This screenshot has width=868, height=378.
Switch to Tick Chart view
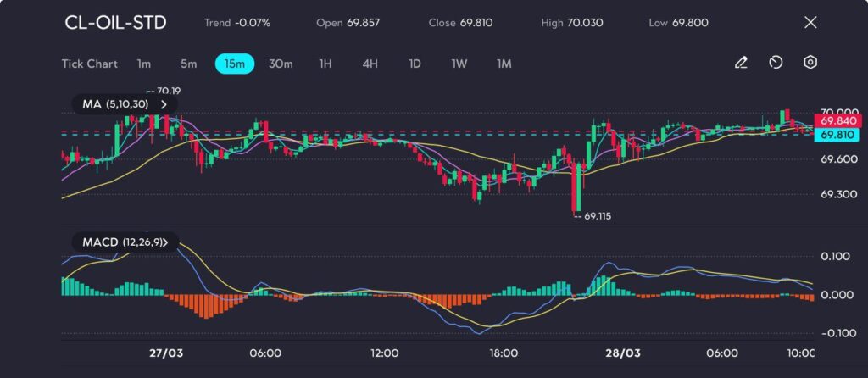point(90,64)
